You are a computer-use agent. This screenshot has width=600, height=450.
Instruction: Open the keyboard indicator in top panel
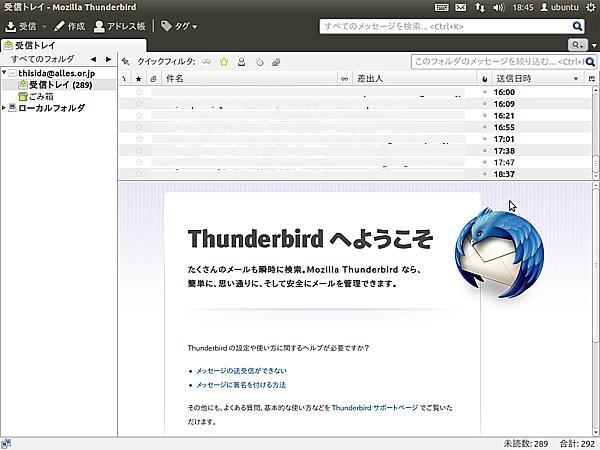[x=441, y=7]
